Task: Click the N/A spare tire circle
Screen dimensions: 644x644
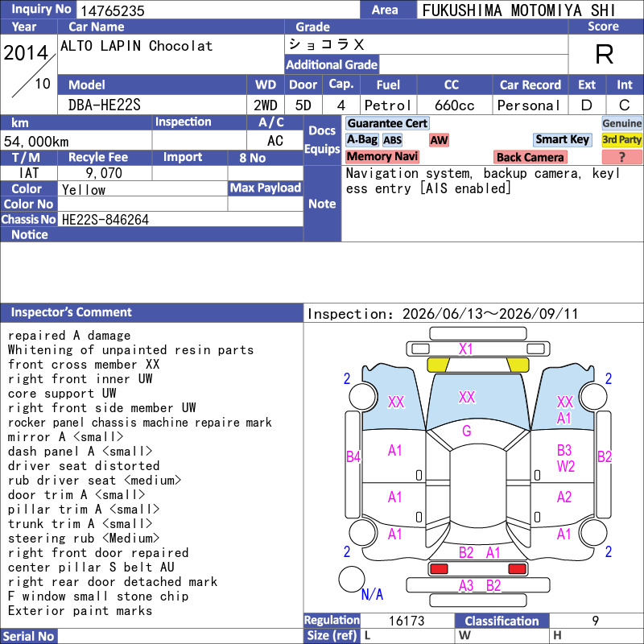Action: point(352,579)
